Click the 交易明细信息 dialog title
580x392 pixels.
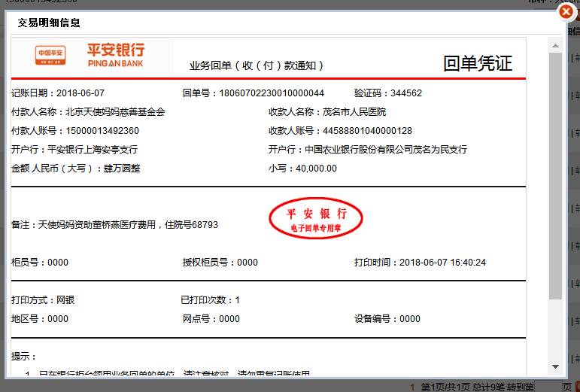pos(49,23)
